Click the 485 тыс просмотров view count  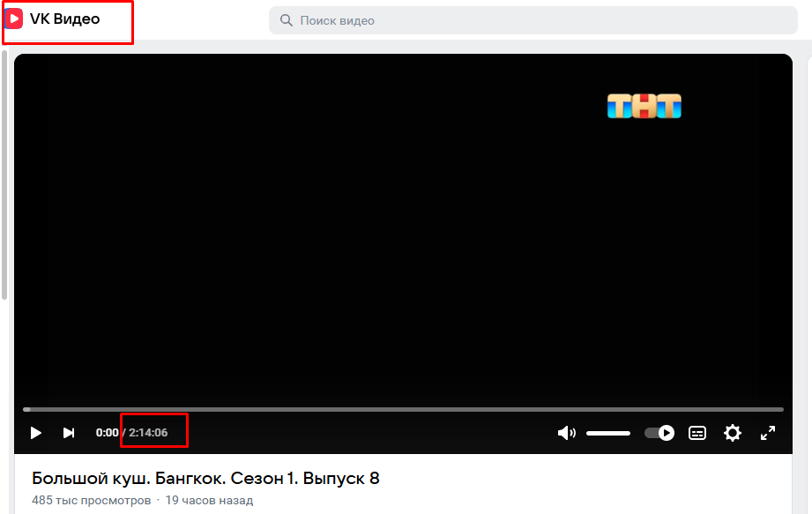[91, 501]
